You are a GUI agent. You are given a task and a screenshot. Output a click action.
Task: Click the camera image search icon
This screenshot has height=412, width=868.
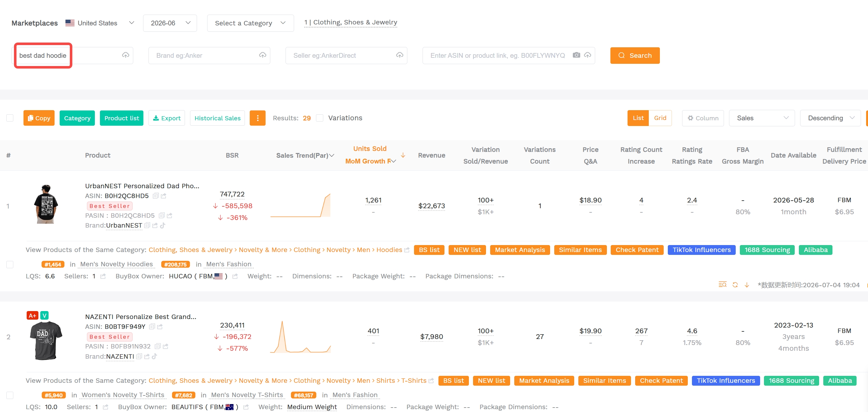(576, 55)
